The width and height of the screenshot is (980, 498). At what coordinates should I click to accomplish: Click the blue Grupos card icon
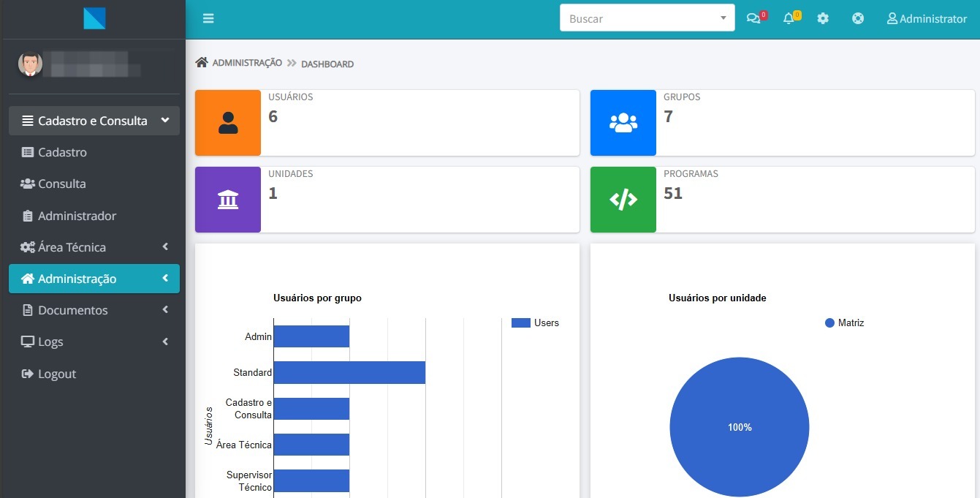click(x=623, y=123)
